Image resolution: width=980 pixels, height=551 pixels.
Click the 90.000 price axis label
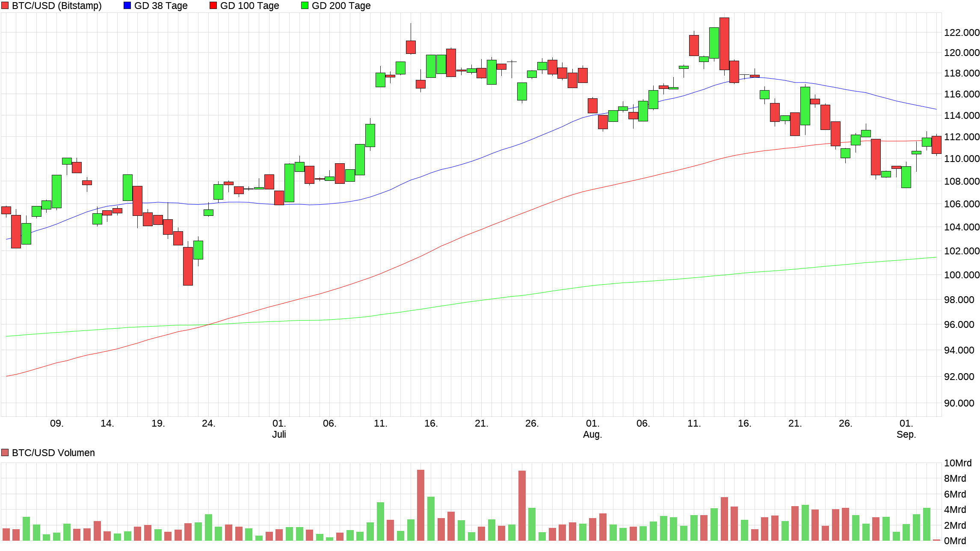959,403
